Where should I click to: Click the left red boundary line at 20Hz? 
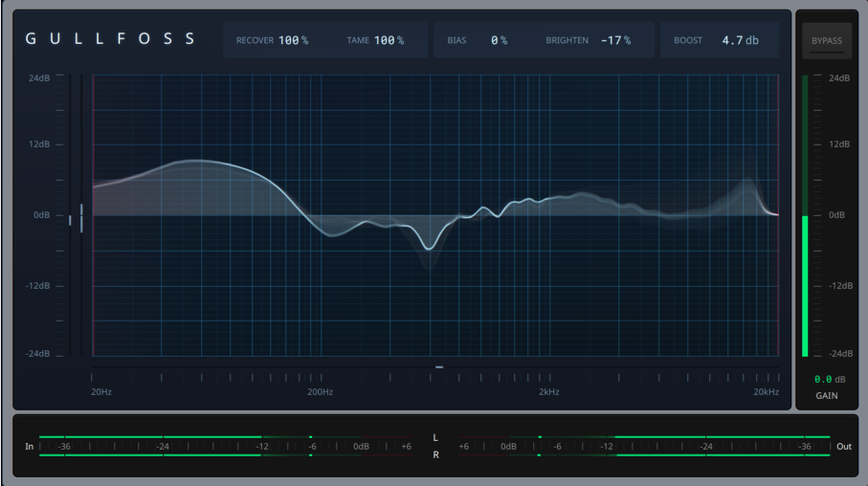(x=93, y=215)
